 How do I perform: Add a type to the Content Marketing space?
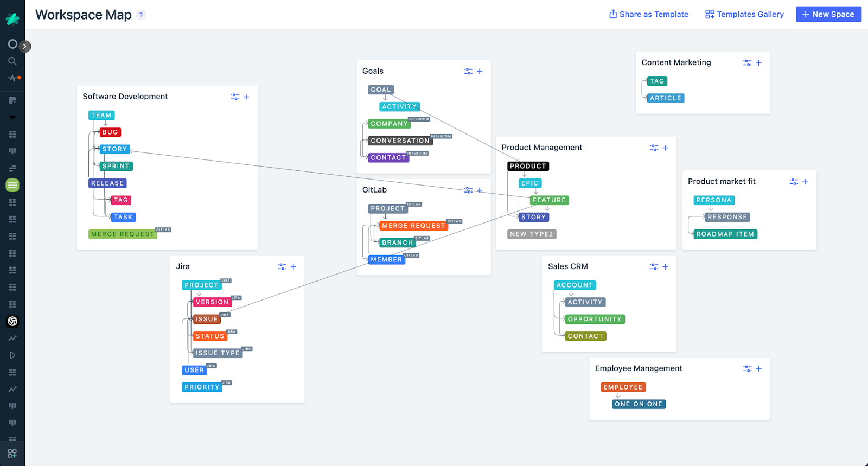[x=759, y=63]
